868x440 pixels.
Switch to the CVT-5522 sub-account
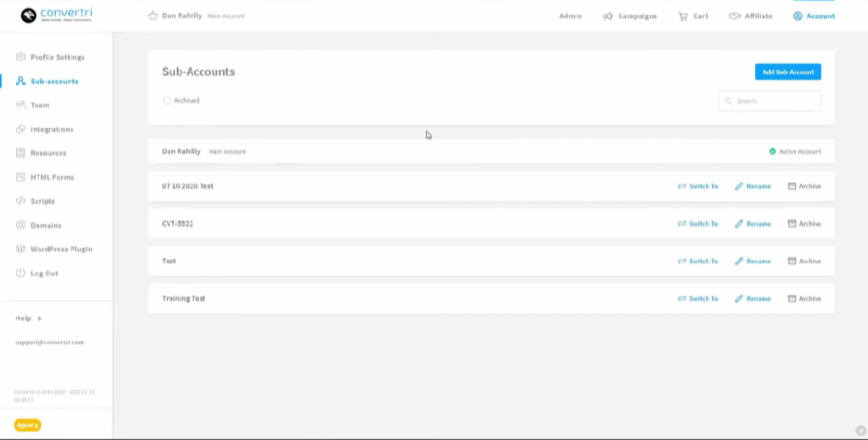pyautogui.click(x=698, y=224)
